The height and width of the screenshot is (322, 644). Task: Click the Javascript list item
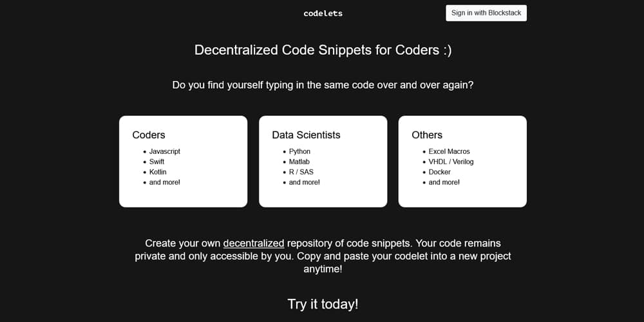coord(165,151)
